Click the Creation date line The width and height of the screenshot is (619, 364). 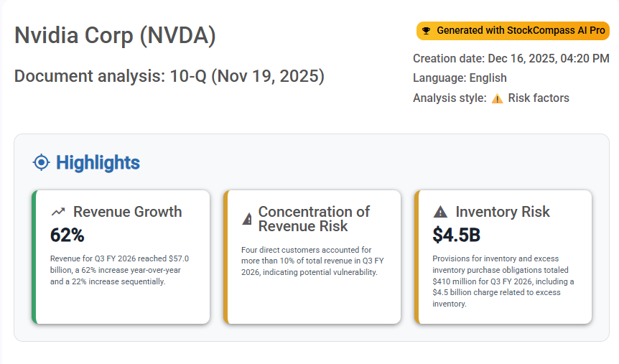pos(511,58)
